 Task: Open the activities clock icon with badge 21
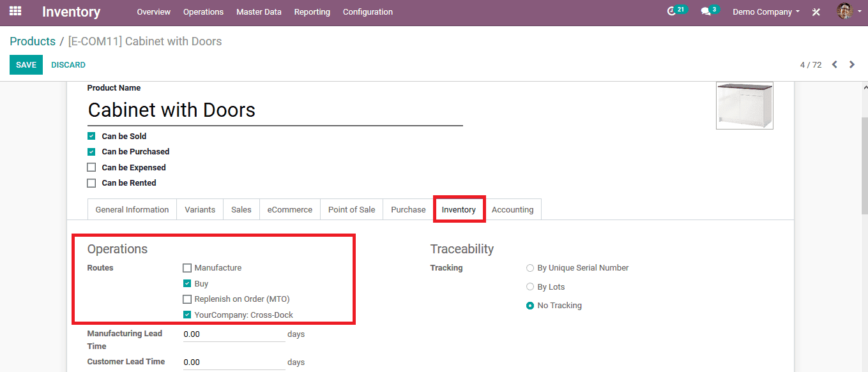(676, 11)
